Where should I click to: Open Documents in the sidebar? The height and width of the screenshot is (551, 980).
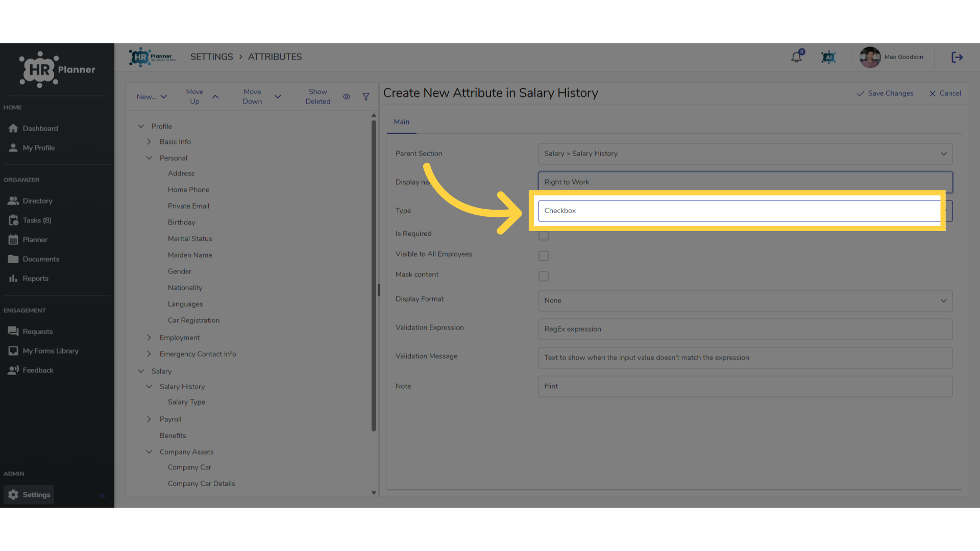pos(34,259)
